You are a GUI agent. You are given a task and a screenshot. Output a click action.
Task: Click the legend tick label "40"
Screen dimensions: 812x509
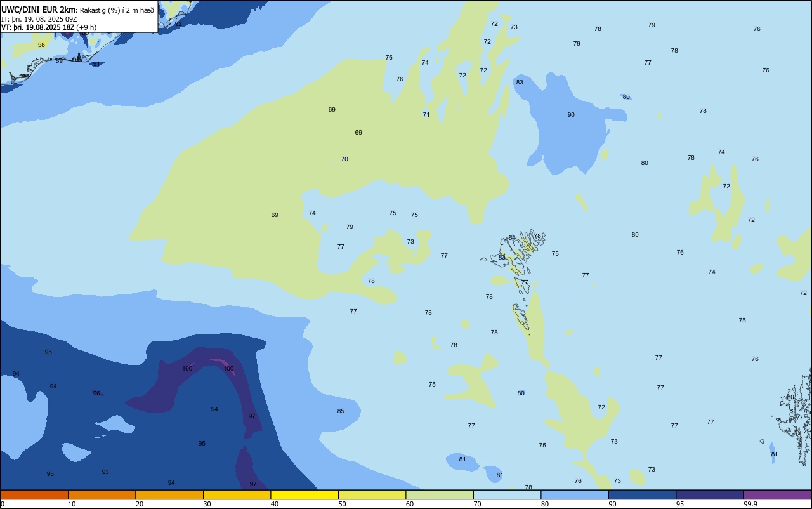click(275, 504)
